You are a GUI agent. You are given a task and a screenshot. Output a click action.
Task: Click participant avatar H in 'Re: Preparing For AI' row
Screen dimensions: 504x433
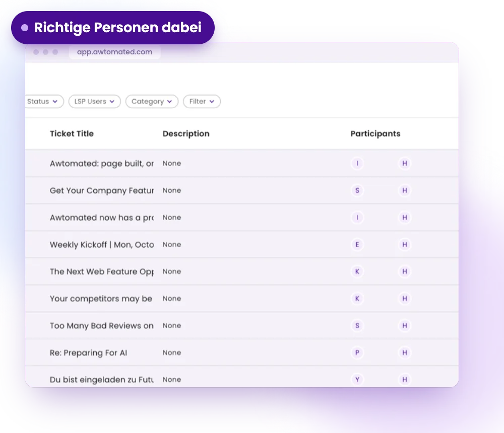click(x=405, y=353)
